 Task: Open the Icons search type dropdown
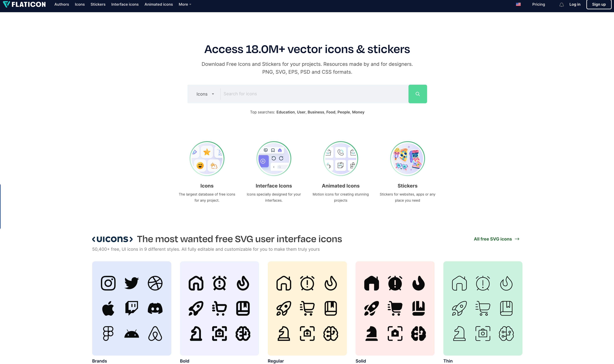205,94
